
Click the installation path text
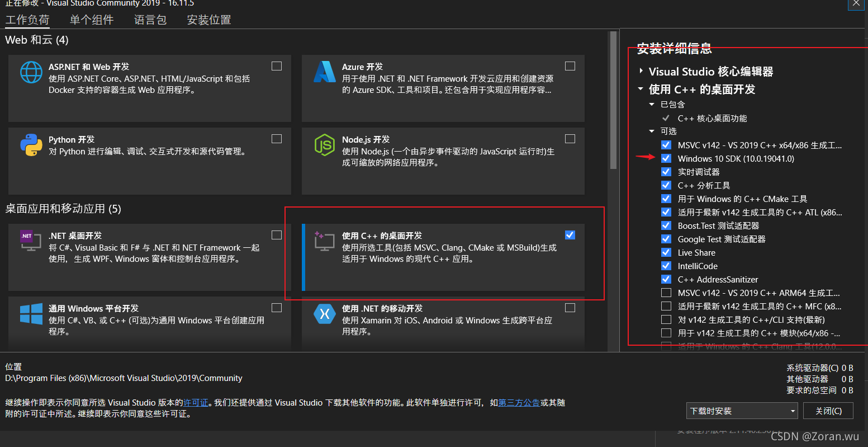(x=124, y=378)
